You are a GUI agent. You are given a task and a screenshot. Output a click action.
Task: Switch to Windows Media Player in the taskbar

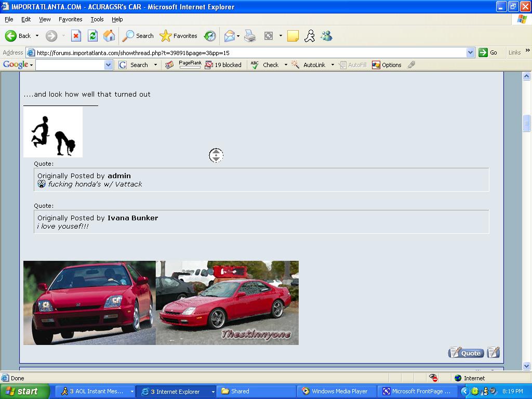(x=335, y=391)
